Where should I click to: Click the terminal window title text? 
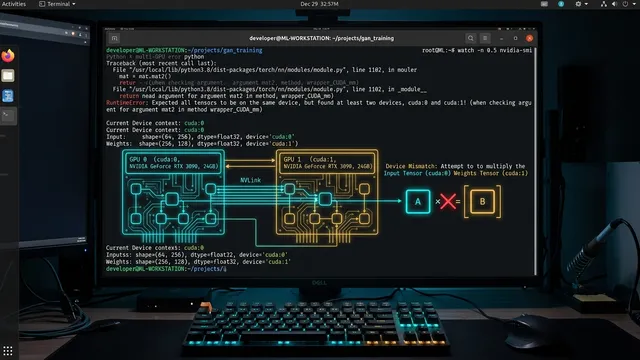[x=322, y=38]
